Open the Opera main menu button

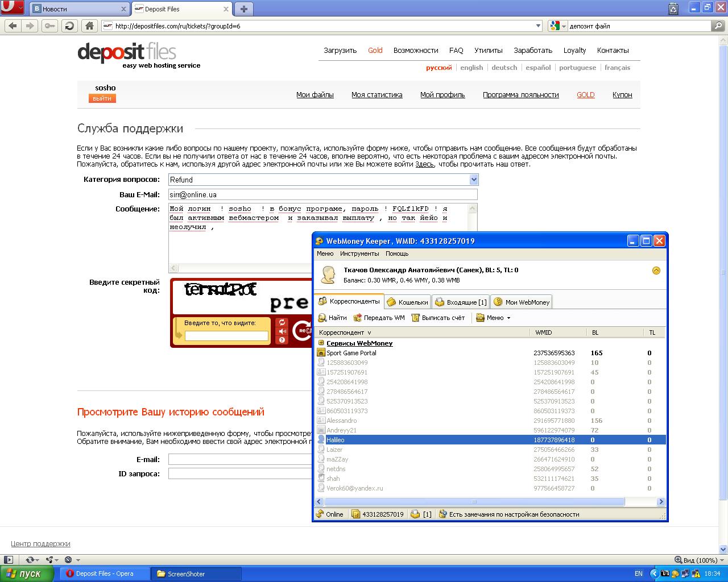[x=12, y=8]
